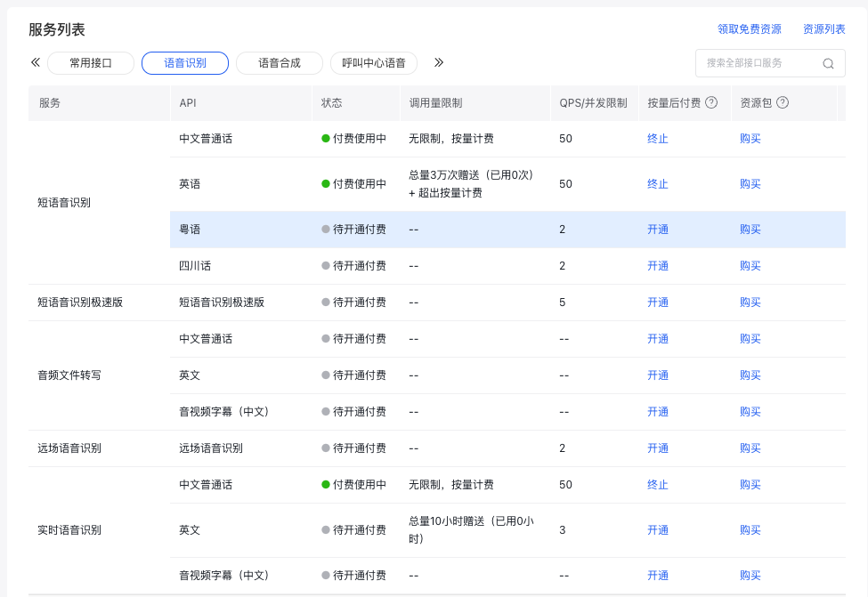
Task: Click 购买 in the 远场语音识别 row
Action: coord(750,448)
